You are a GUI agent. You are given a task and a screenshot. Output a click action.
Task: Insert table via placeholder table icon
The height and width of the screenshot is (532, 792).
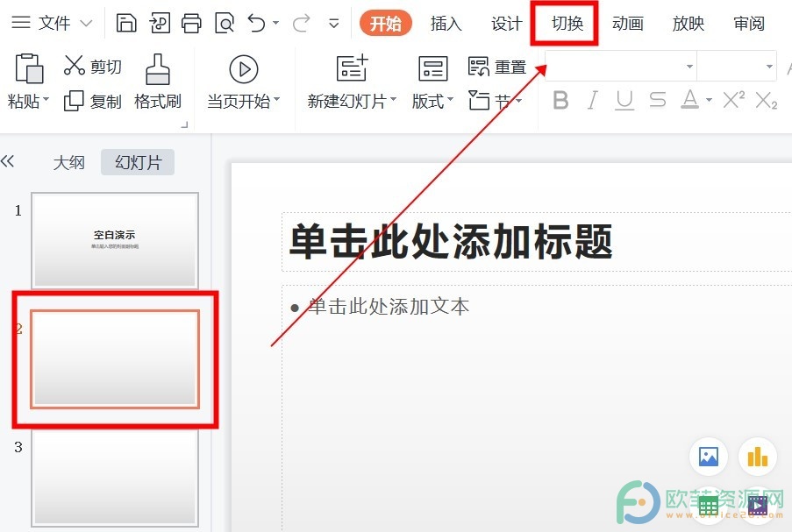(709, 505)
